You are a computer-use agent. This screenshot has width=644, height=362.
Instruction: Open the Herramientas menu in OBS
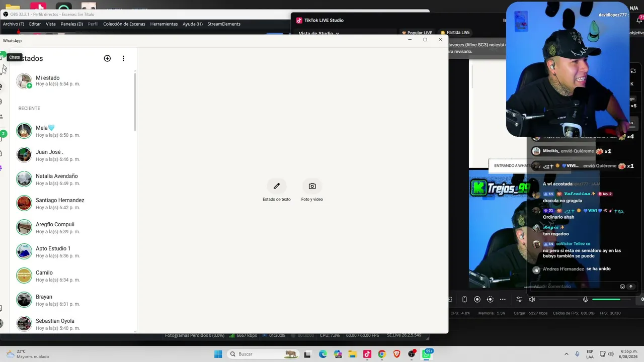(164, 24)
